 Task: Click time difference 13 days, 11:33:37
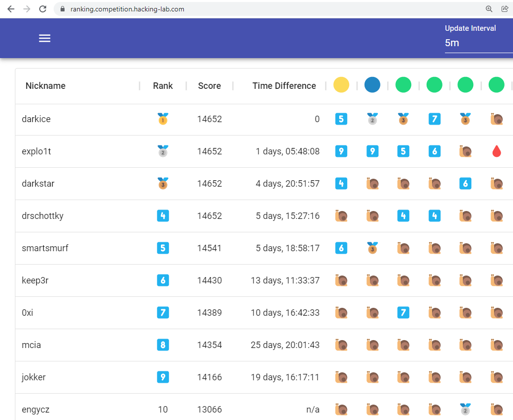(x=285, y=280)
